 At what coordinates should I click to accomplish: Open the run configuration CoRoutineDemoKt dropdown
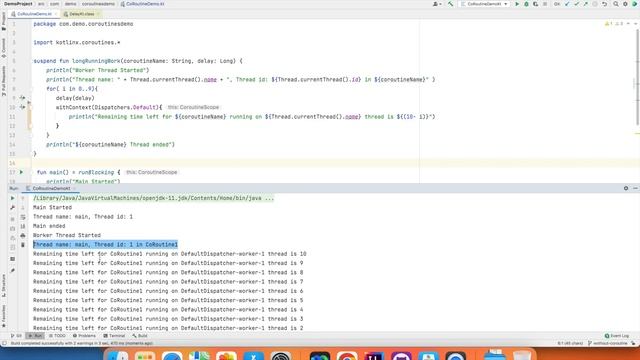pyautogui.click(x=484, y=4)
